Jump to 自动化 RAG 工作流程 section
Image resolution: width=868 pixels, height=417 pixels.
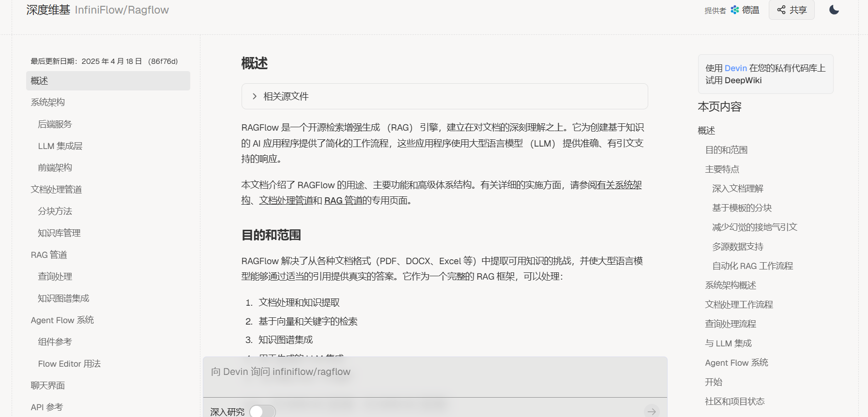pyautogui.click(x=753, y=266)
